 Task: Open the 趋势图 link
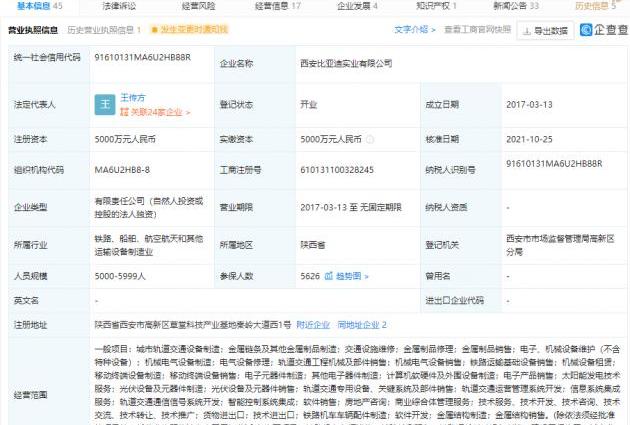[352, 276]
